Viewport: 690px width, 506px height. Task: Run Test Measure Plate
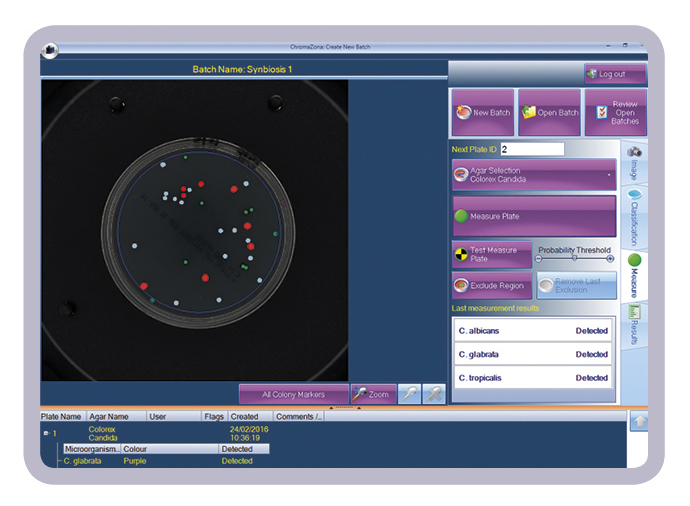click(491, 254)
